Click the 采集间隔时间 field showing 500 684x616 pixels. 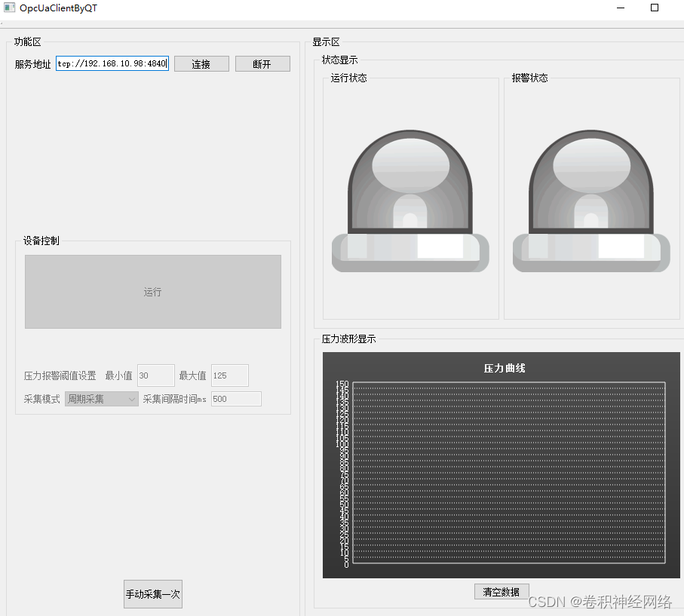(x=237, y=399)
